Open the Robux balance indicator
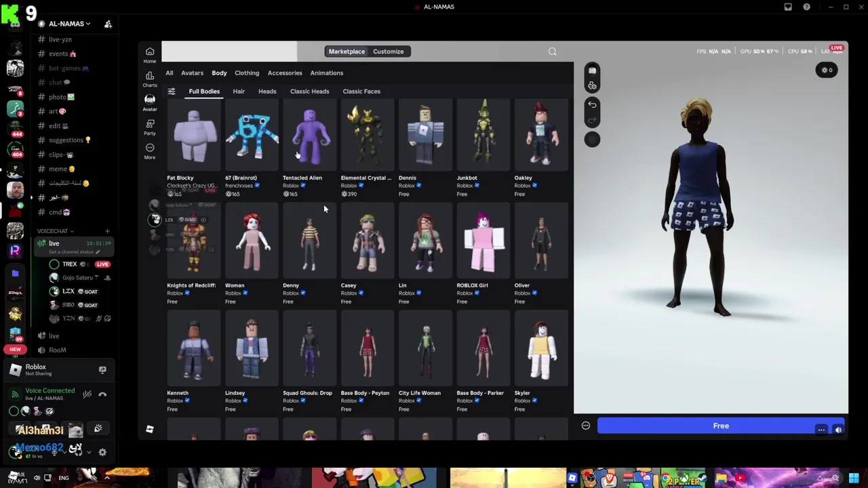 pos(827,70)
